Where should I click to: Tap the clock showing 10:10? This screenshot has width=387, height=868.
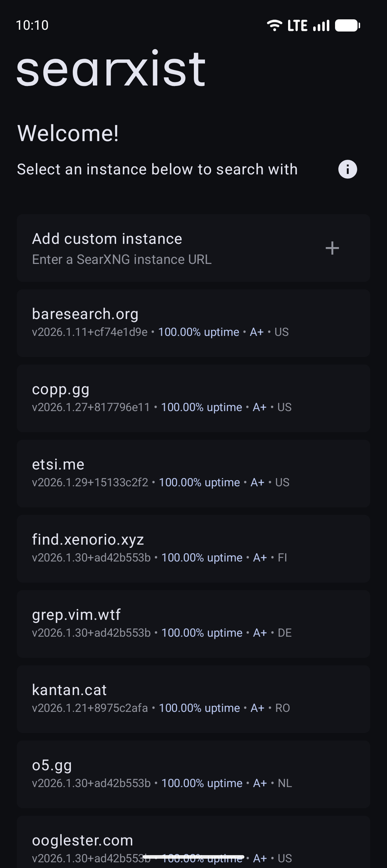32,25
